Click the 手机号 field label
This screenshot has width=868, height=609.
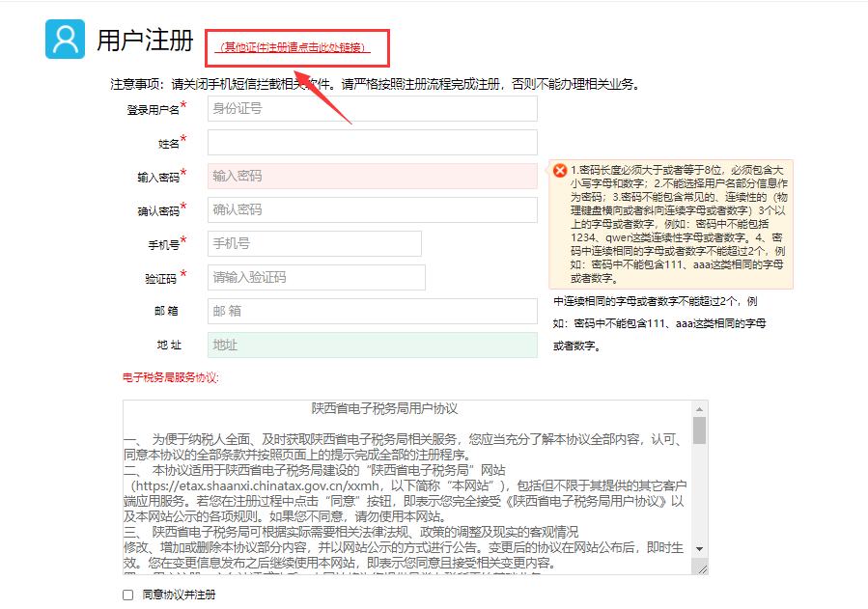tap(164, 245)
